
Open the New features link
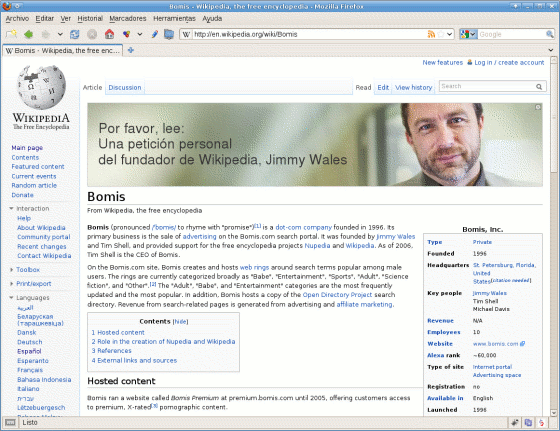442,62
